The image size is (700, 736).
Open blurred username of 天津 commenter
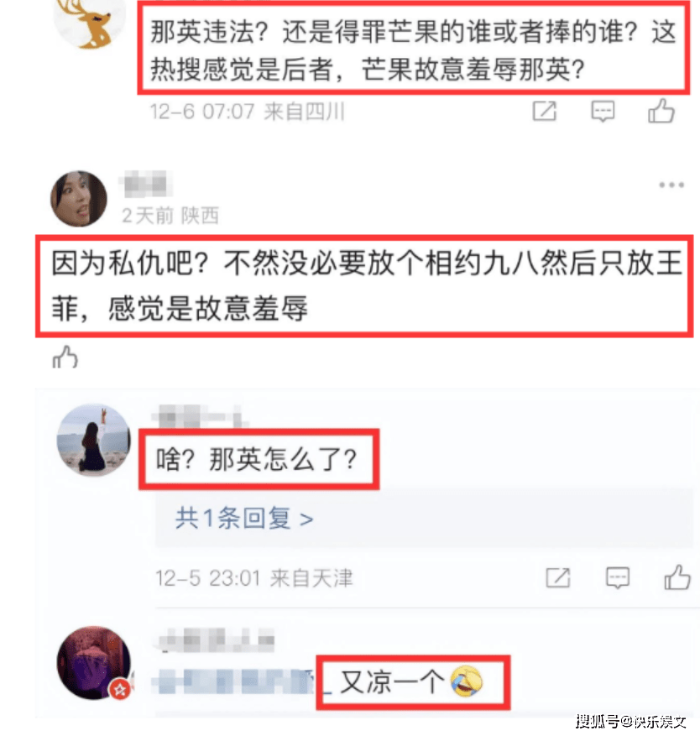[200, 416]
